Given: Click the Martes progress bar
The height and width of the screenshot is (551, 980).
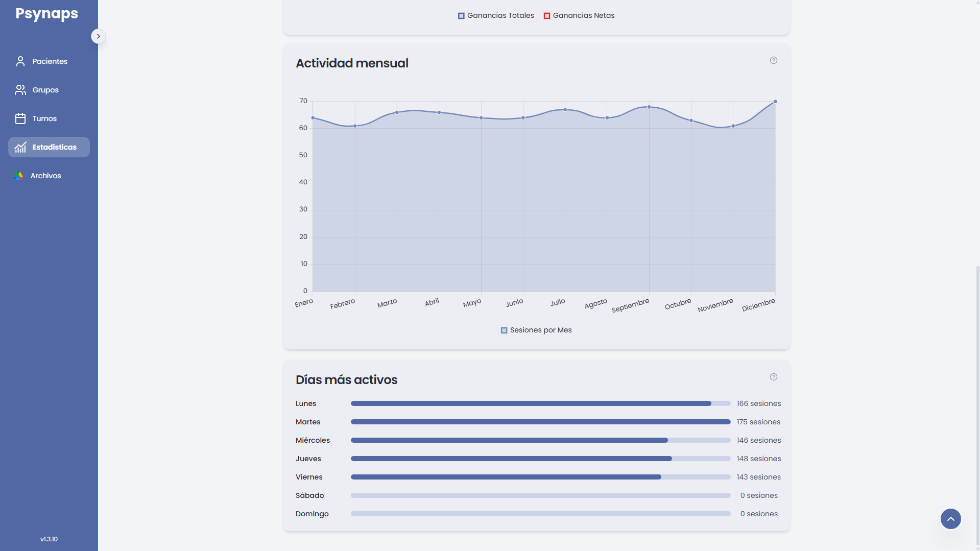Looking at the screenshot, I should [541, 422].
